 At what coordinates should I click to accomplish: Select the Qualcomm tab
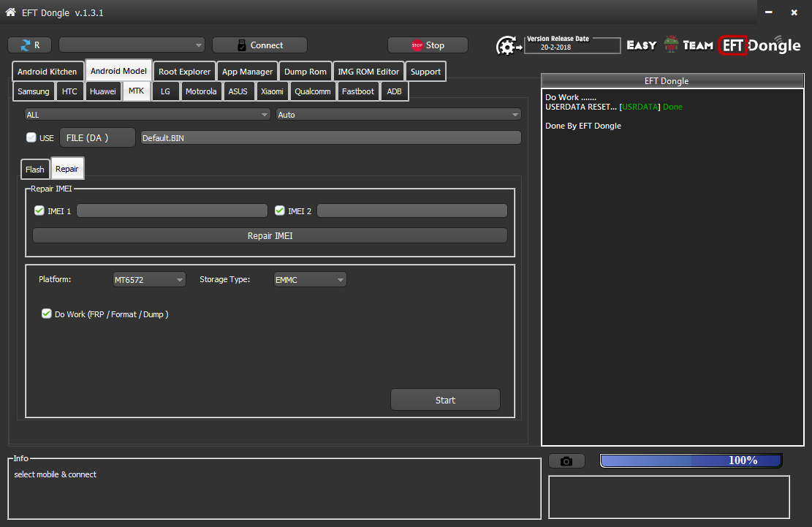[312, 91]
